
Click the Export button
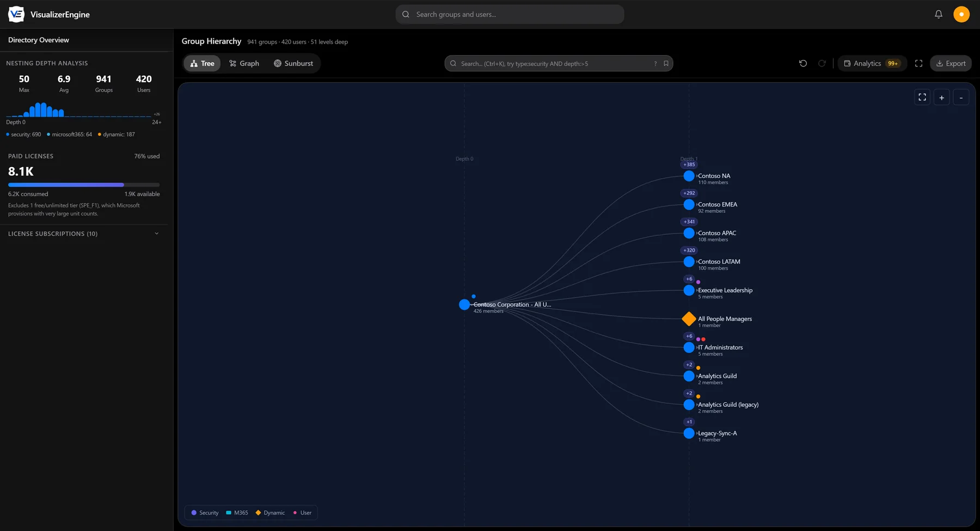pos(951,63)
